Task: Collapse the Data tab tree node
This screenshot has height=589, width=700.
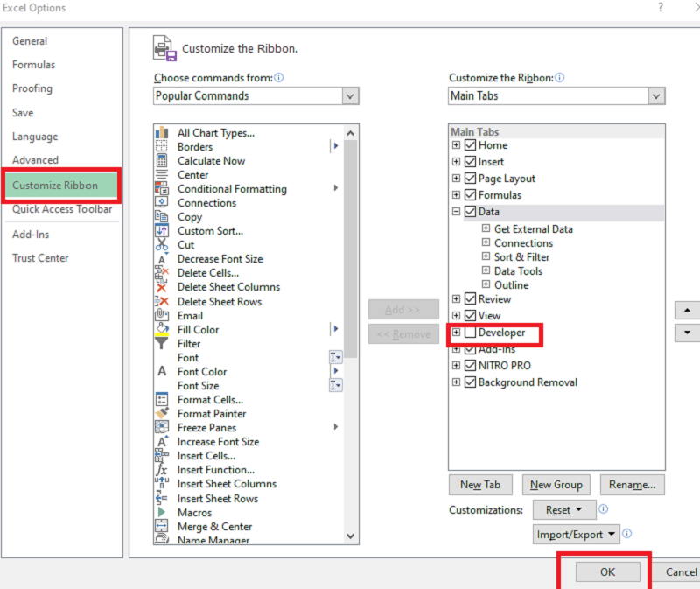Action: click(x=456, y=212)
